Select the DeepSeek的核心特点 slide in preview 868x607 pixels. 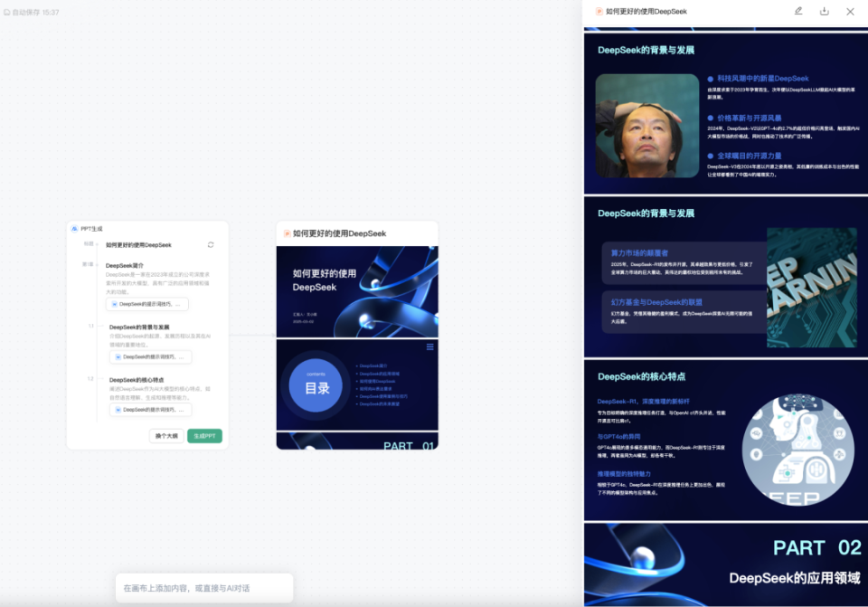[x=726, y=440]
